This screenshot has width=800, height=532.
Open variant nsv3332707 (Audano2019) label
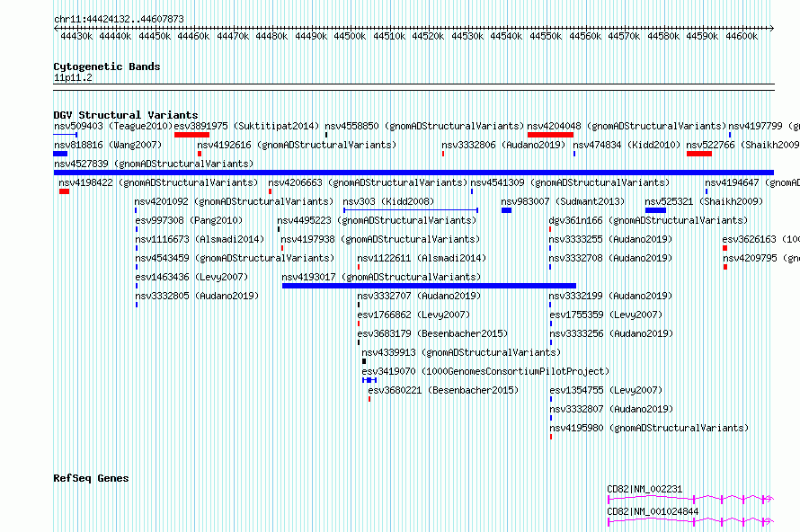[419, 296]
